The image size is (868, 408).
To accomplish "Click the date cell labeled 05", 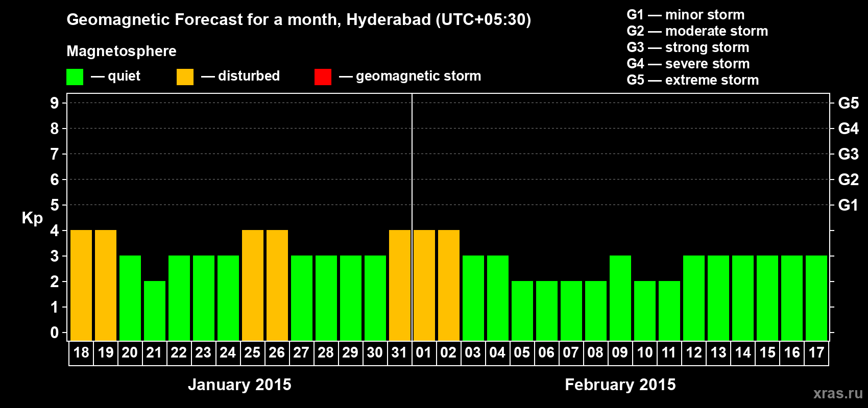I will 522,353.
